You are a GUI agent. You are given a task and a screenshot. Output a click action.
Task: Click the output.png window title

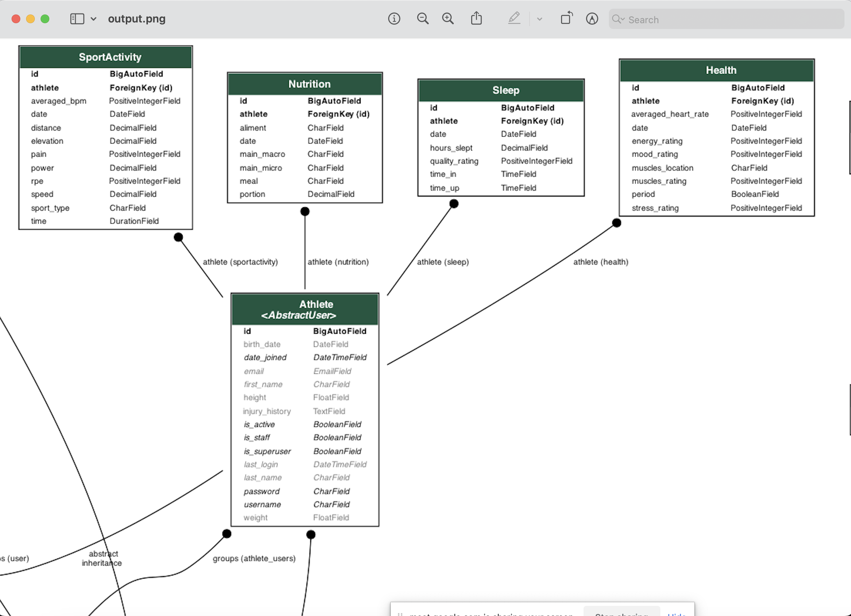pyautogui.click(x=137, y=19)
